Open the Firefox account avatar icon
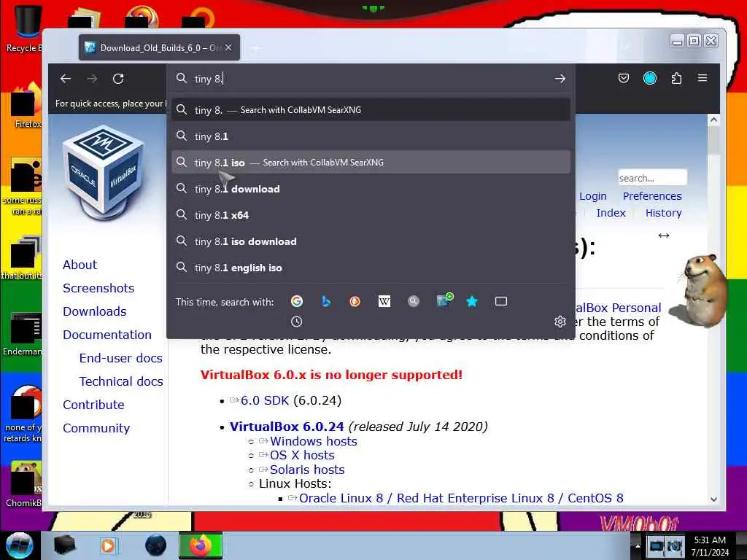 point(650,78)
